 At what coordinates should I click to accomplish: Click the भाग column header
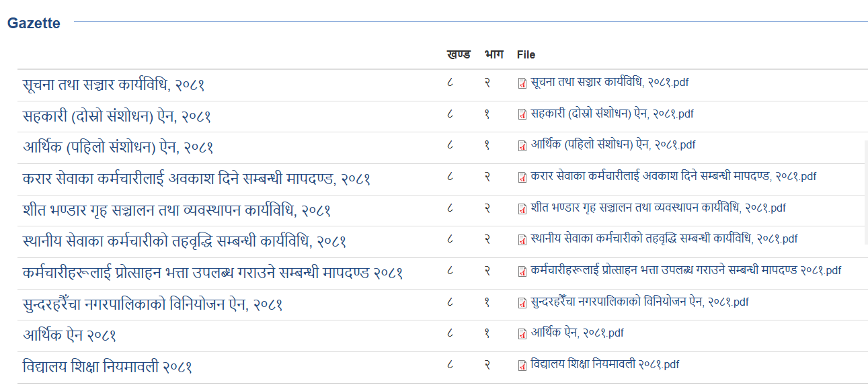tap(494, 54)
